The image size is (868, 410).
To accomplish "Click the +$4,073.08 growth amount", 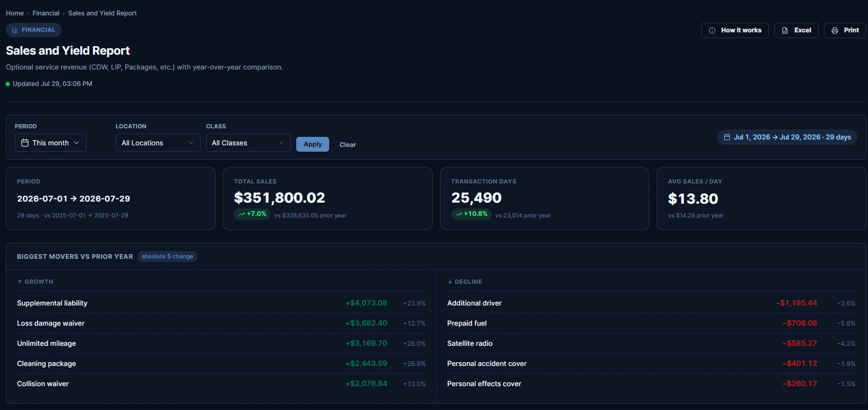I will tap(366, 303).
